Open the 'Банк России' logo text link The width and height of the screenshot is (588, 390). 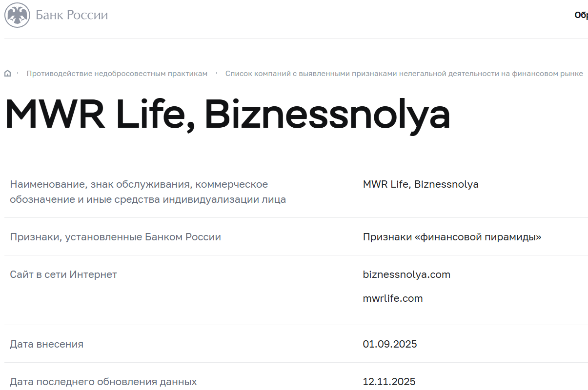72,15
